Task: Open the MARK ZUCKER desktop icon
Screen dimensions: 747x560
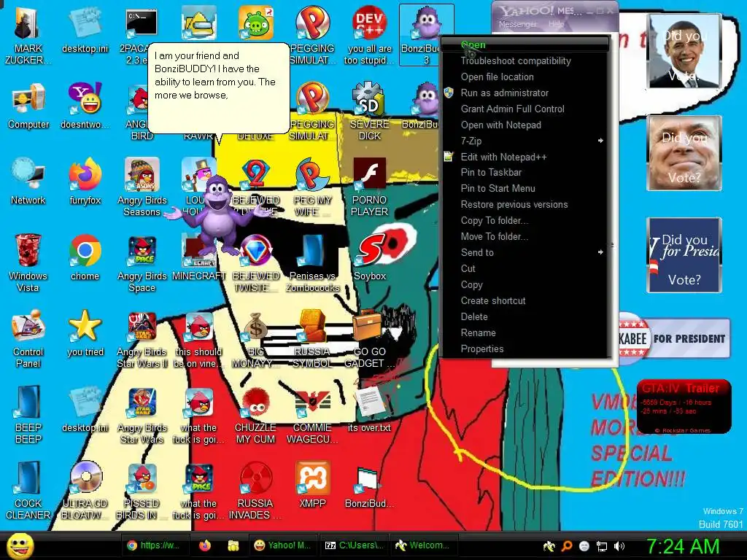Action: point(28,34)
